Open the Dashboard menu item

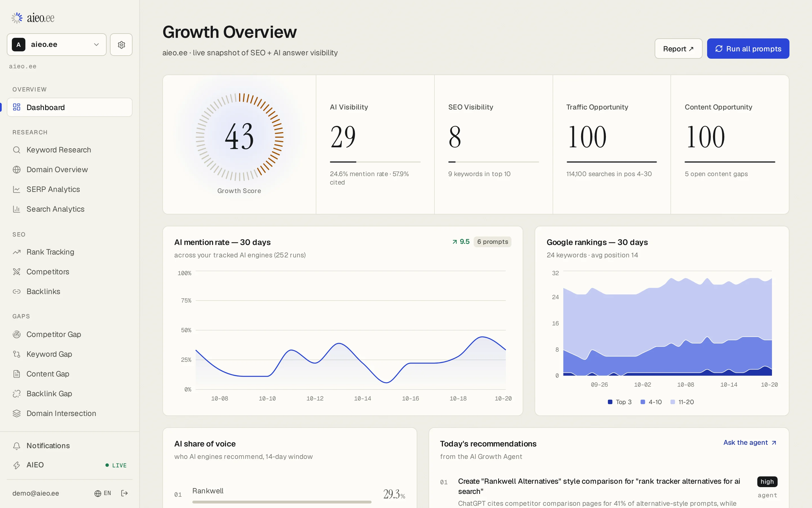point(69,108)
